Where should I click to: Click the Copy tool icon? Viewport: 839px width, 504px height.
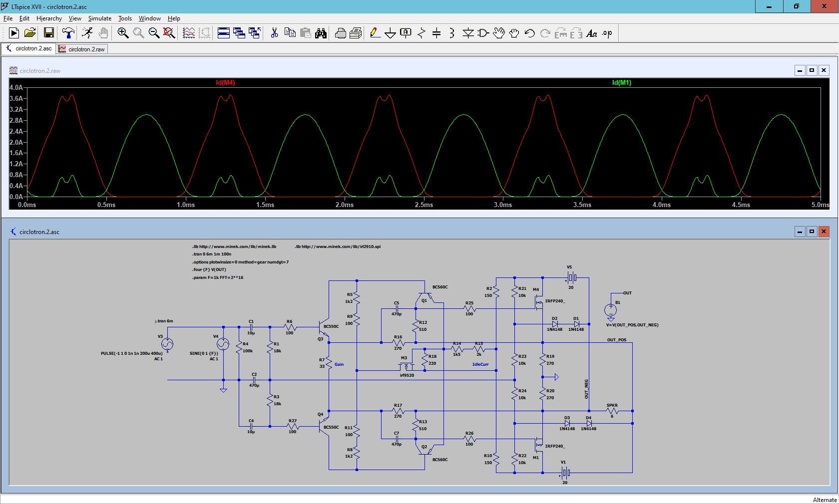[x=290, y=33]
